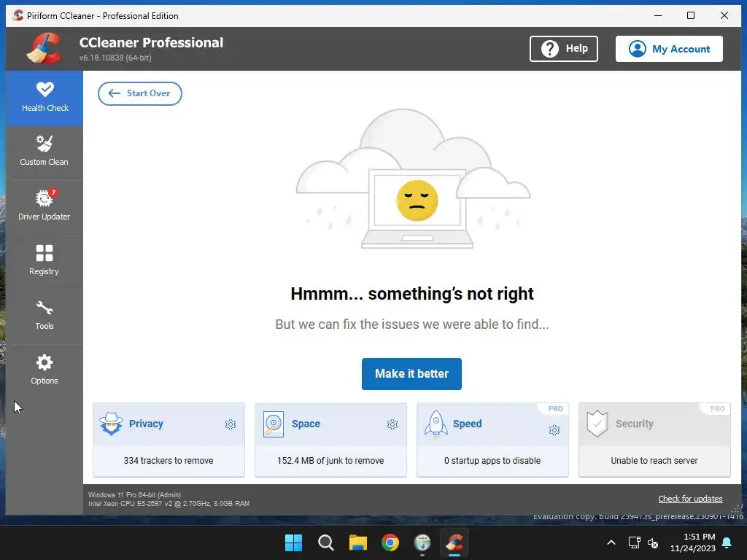Screen dimensions: 747x560
Task: Click the window resize grip corner
Action: point(737,510)
